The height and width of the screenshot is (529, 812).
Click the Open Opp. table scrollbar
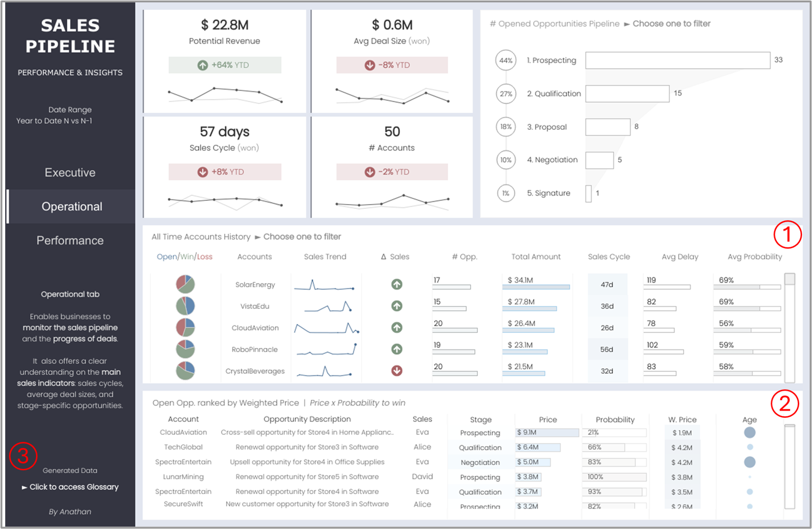point(790,466)
